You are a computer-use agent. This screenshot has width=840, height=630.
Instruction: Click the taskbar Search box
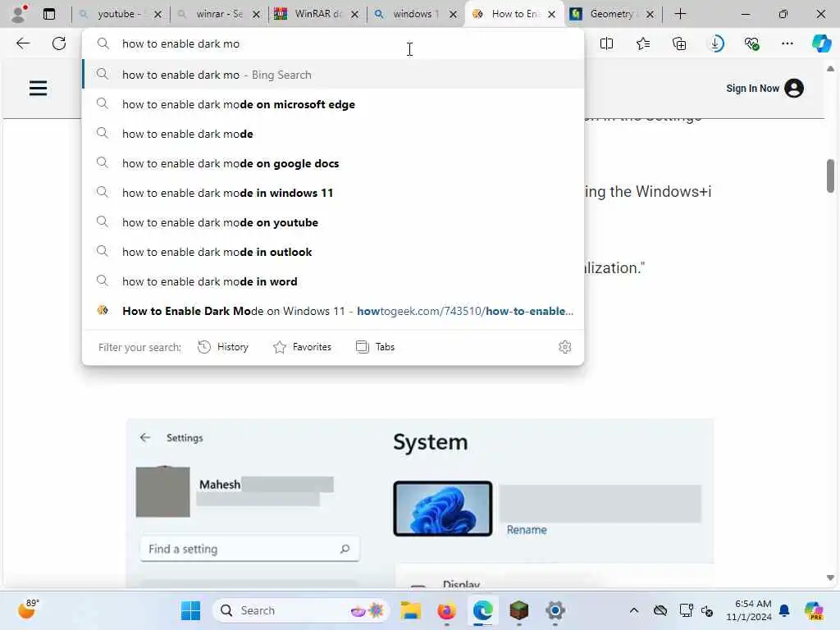pyautogui.click(x=300, y=610)
